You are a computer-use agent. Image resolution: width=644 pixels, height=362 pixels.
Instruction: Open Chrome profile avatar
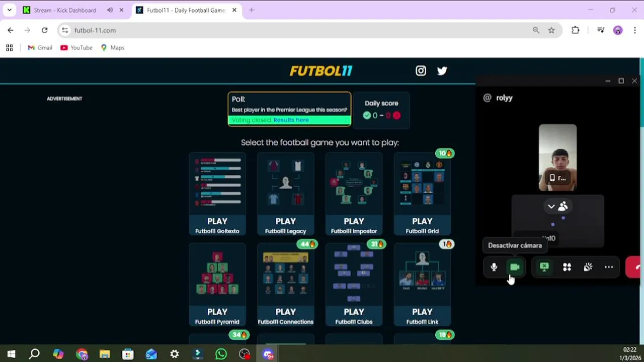[618, 30]
